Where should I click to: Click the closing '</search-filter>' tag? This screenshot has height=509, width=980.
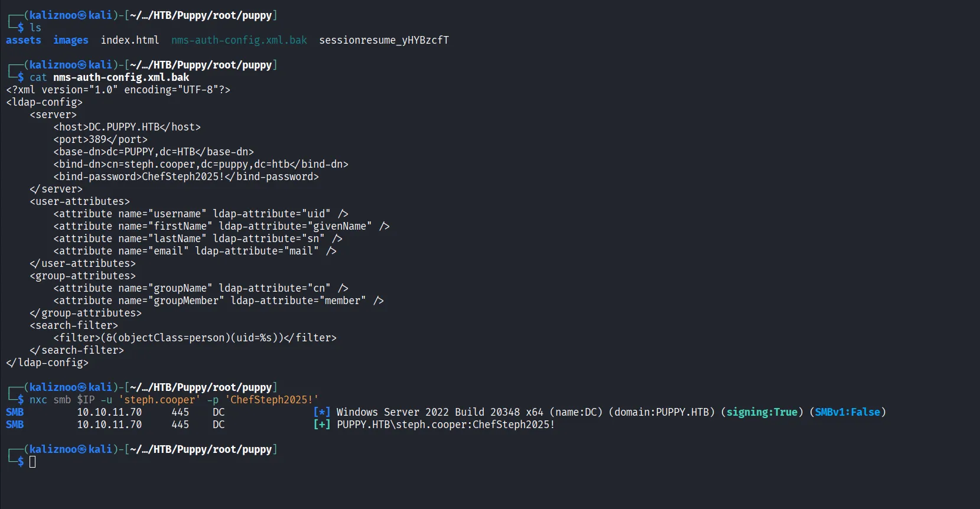coord(77,350)
